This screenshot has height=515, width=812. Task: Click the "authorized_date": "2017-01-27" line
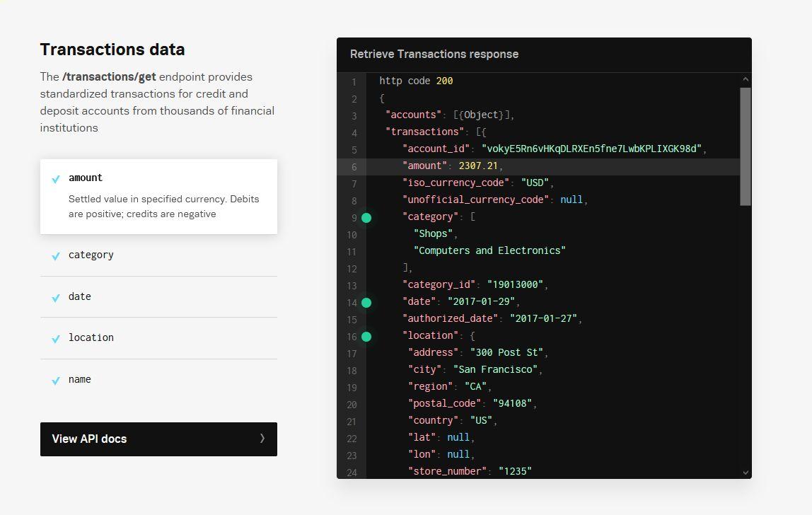point(492,318)
